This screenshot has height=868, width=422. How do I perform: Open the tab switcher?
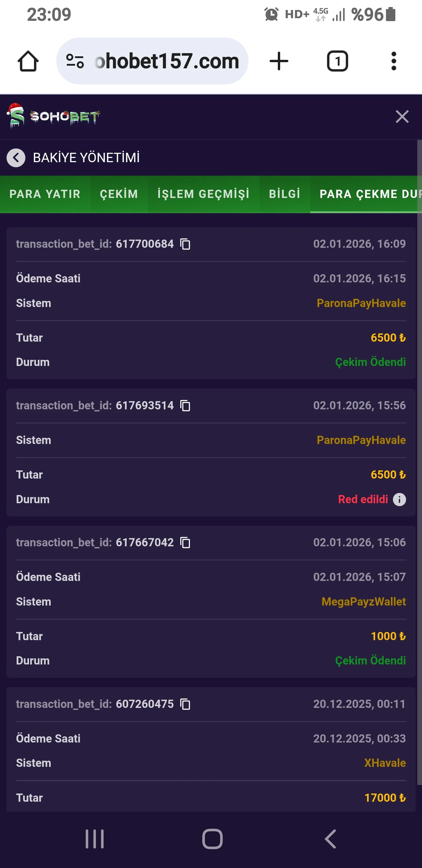tap(337, 61)
